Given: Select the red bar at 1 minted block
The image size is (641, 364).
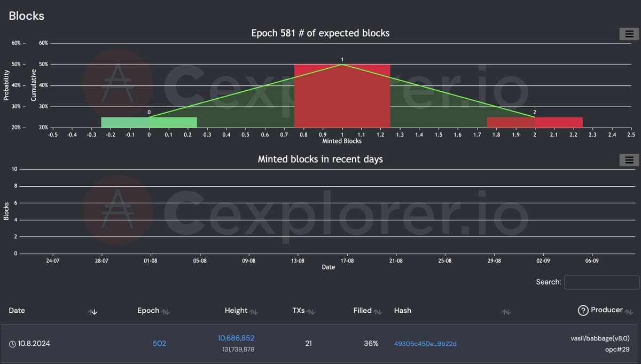Looking at the screenshot, I should (342, 96).
